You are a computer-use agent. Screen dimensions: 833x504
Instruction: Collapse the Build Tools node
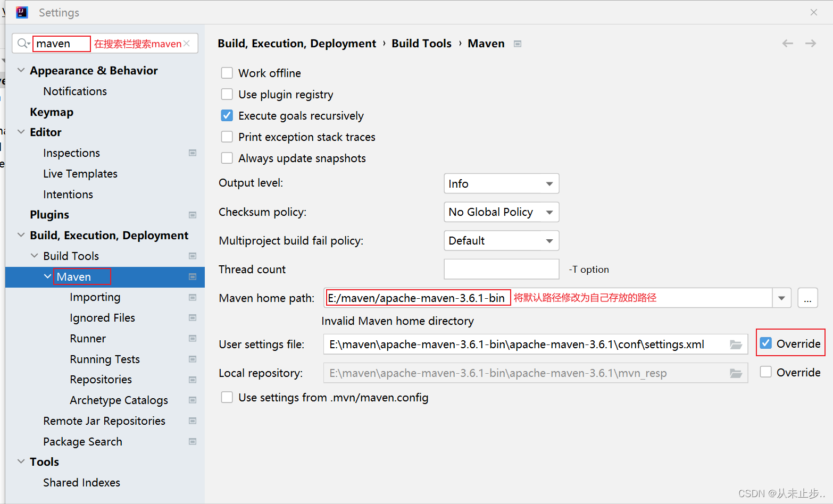point(35,256)
